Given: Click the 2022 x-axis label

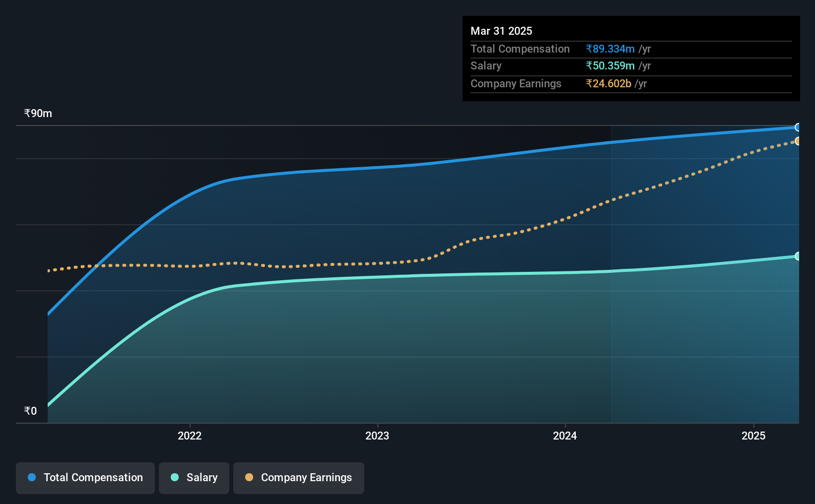Looking at the screenshot, I should [190, 436].
